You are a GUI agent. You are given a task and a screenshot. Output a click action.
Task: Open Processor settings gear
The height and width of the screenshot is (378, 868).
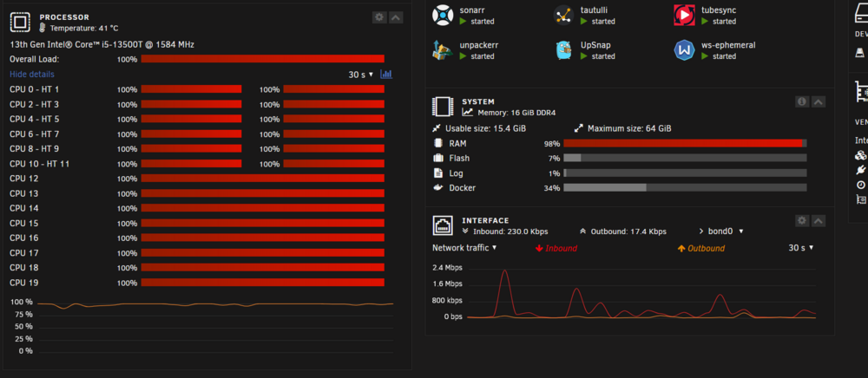(x=379, y=17)
